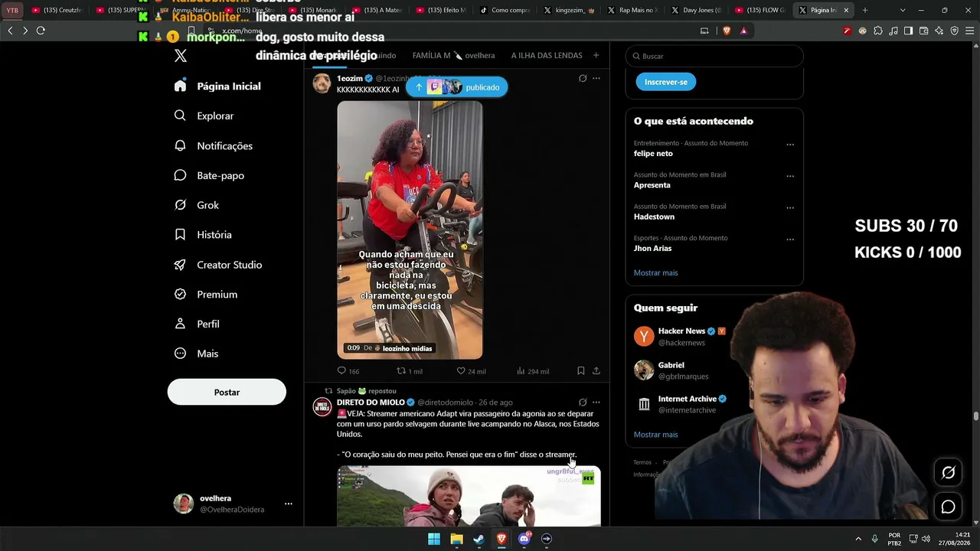Click the Postar button

click(227, 392)
